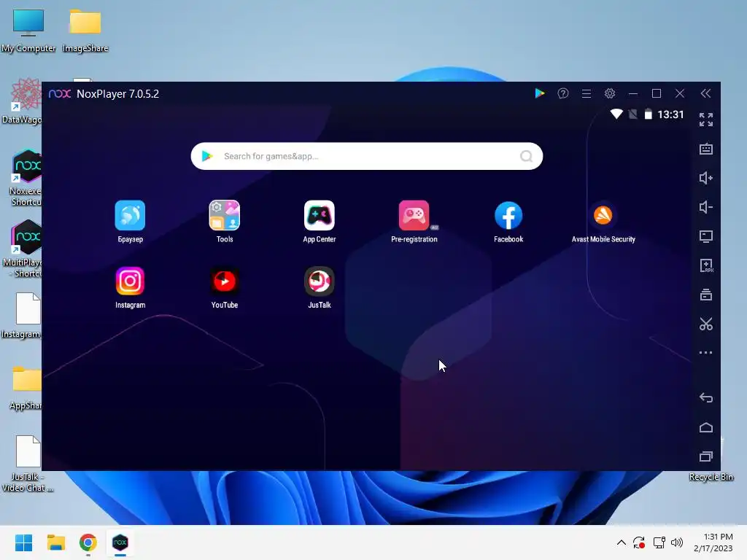Screen dimensions: 747x560
Task: Click the magnifier icon in search bar
Action: tap(526, 156)
